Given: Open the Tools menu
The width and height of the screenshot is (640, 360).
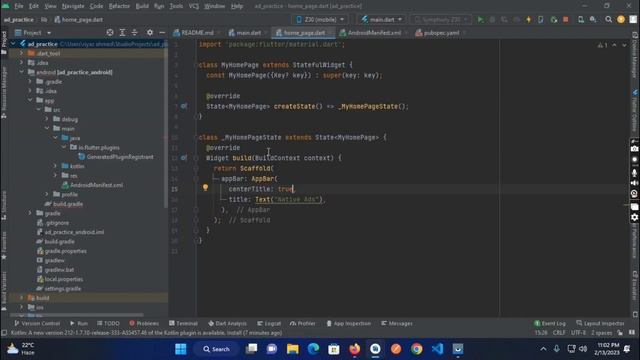Looking at the screenshot, I should tap(176, 6).
